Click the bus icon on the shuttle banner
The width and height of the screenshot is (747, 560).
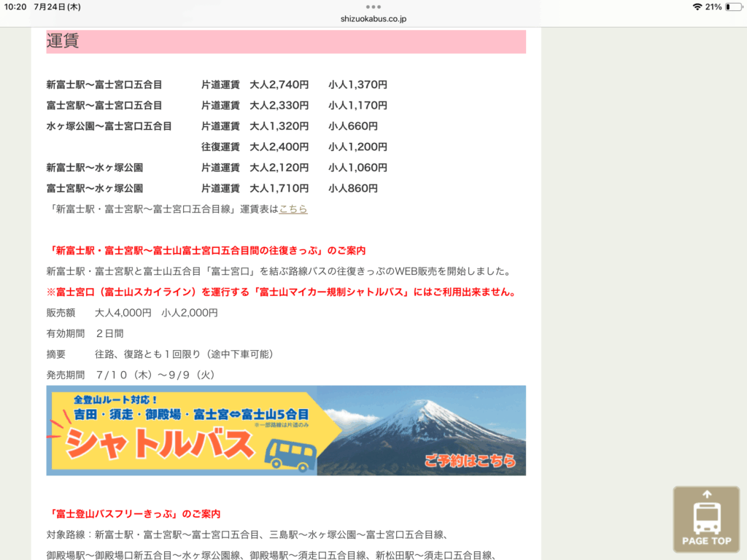coord(290,454)
